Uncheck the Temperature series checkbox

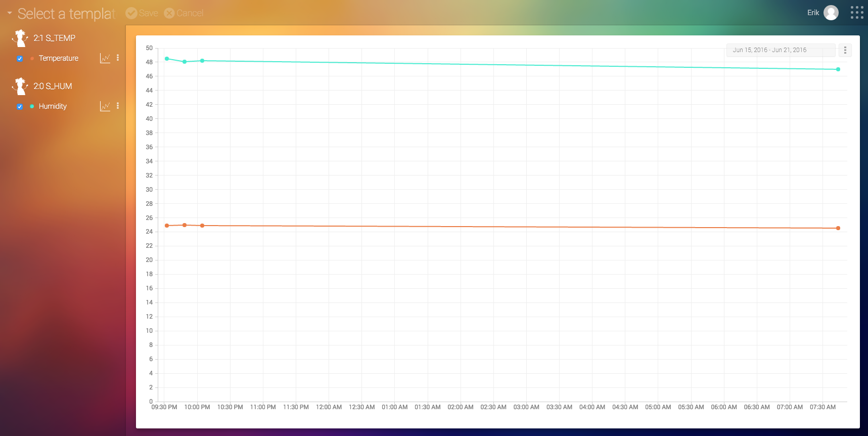coord(20,59)
